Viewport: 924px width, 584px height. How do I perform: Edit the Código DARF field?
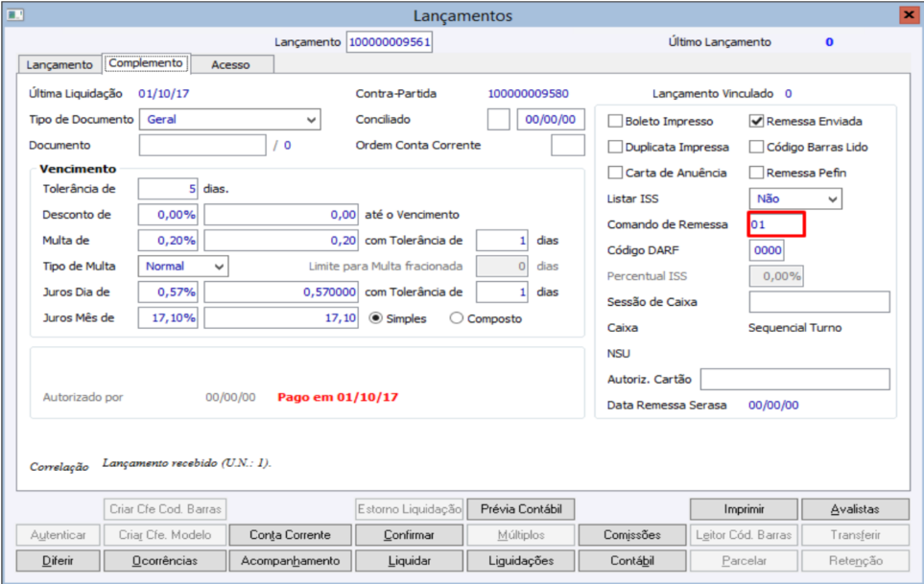pos(767,250)
